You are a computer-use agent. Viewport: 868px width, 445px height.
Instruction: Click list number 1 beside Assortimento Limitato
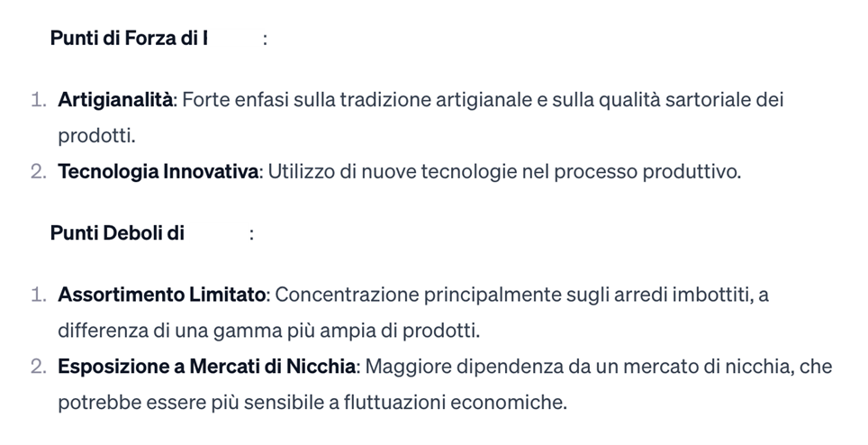pos(39,295)
